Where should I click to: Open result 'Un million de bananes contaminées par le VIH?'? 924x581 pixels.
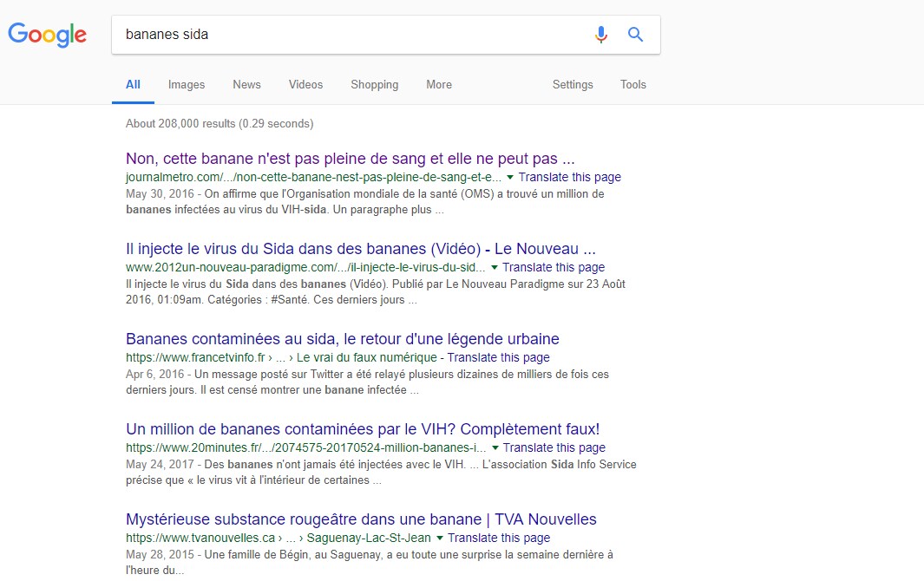pyautogui.click(x=363, y=429)
